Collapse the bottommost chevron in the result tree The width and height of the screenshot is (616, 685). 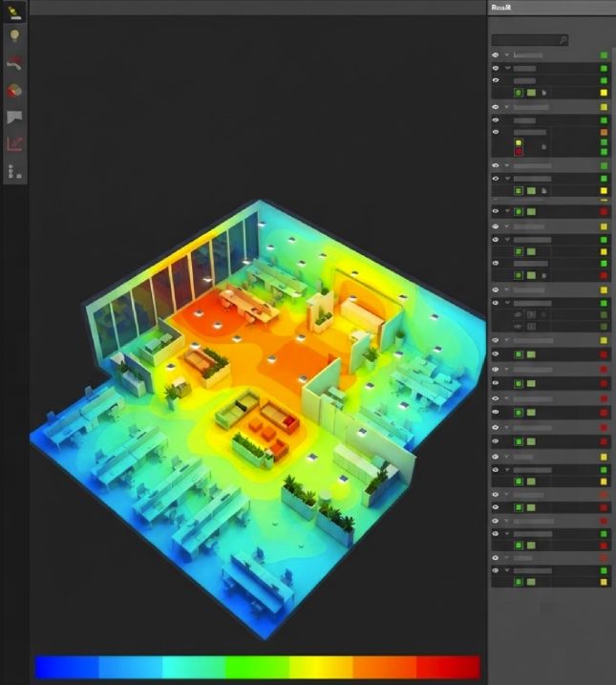(x=508, y=570)
